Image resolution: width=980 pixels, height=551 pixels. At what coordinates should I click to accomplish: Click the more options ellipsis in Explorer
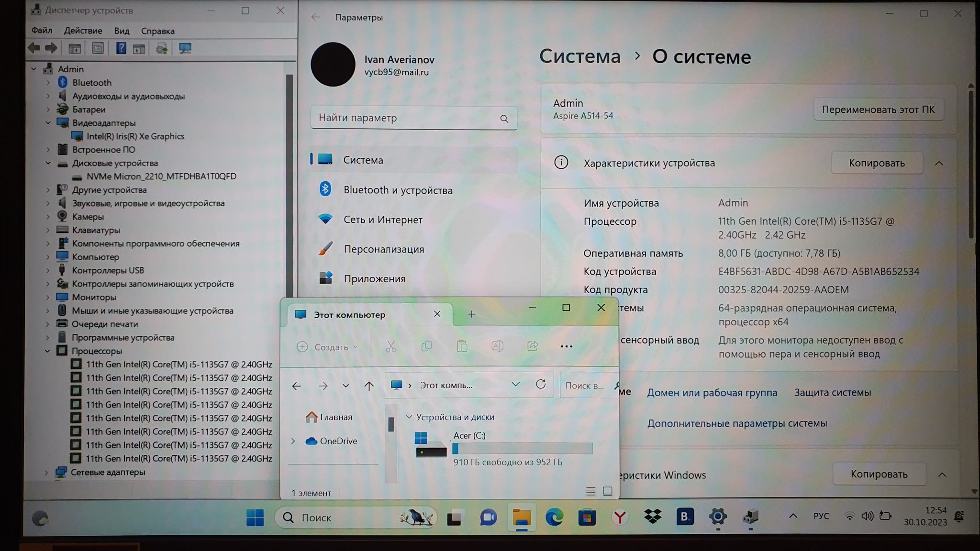[x=566, y=347]
